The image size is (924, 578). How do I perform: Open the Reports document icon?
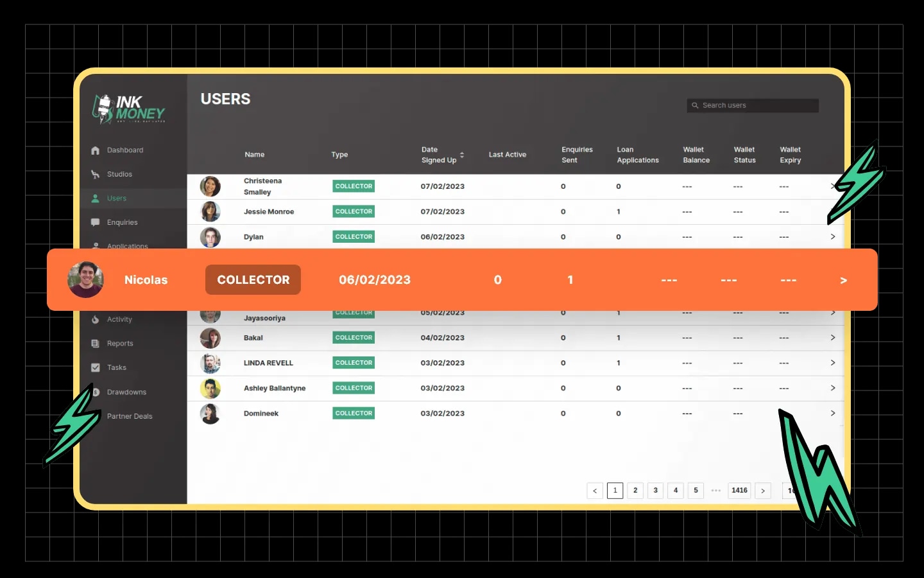click(x=95, y=344)
